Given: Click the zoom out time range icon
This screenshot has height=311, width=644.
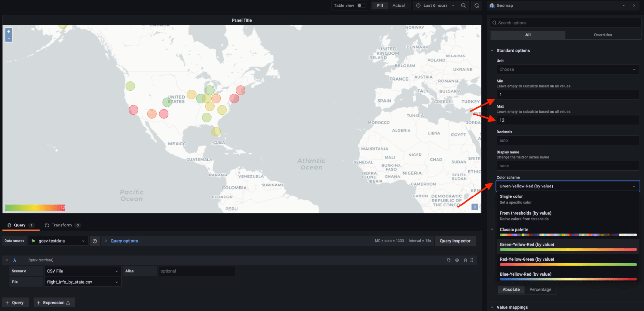Looking at the screenshot, I should pos(463,5).
